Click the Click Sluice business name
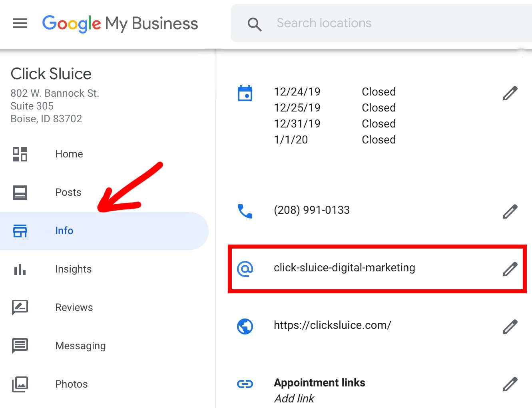Screen dimensions: 532x408 tap(51, 74)
